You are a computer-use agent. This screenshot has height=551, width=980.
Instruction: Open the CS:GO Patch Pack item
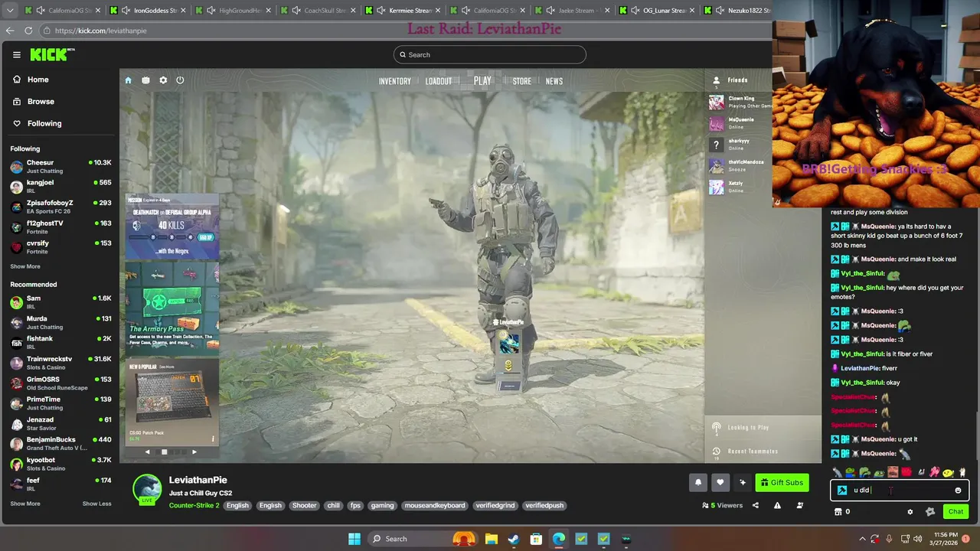[172, 402]
